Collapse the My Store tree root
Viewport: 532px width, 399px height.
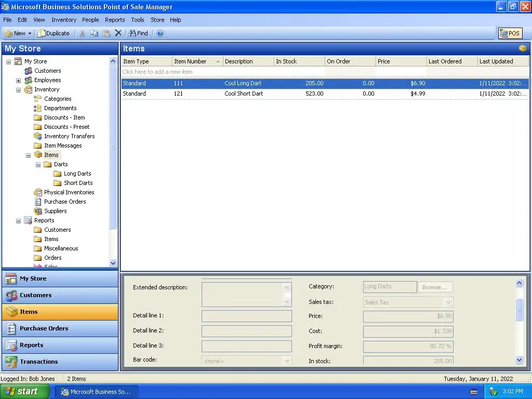[8, 62]
